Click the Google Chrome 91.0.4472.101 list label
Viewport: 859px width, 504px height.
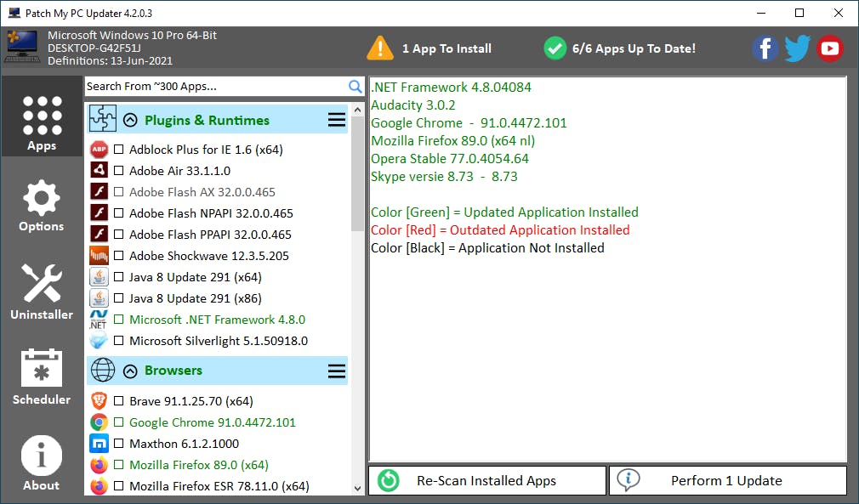[213, 422]
